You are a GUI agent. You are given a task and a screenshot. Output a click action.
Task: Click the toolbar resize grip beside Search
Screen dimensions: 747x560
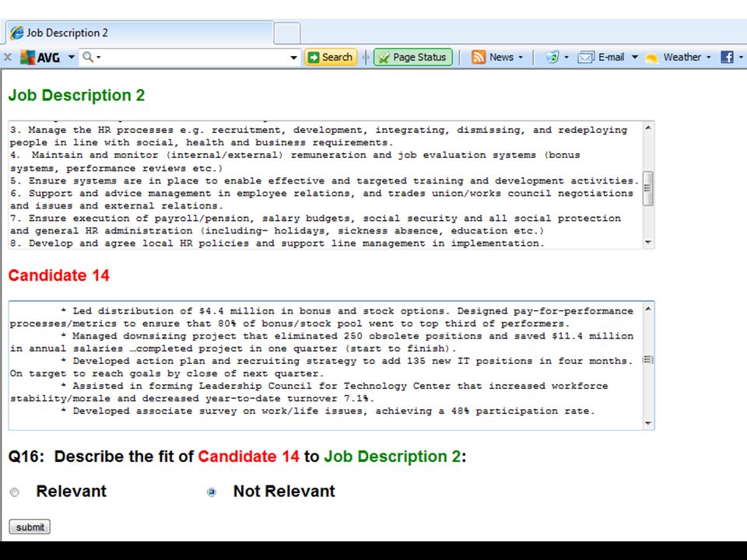366,57
